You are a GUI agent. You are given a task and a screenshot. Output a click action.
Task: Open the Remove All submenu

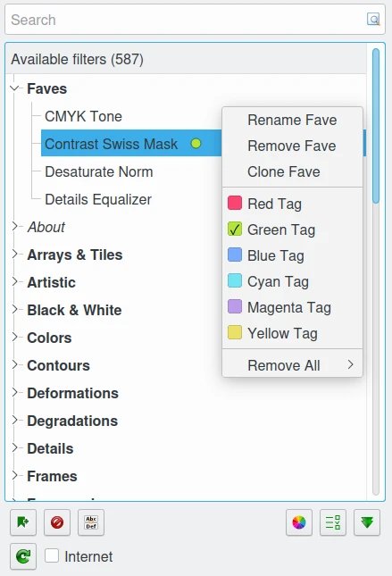click(x=293, y=365)
